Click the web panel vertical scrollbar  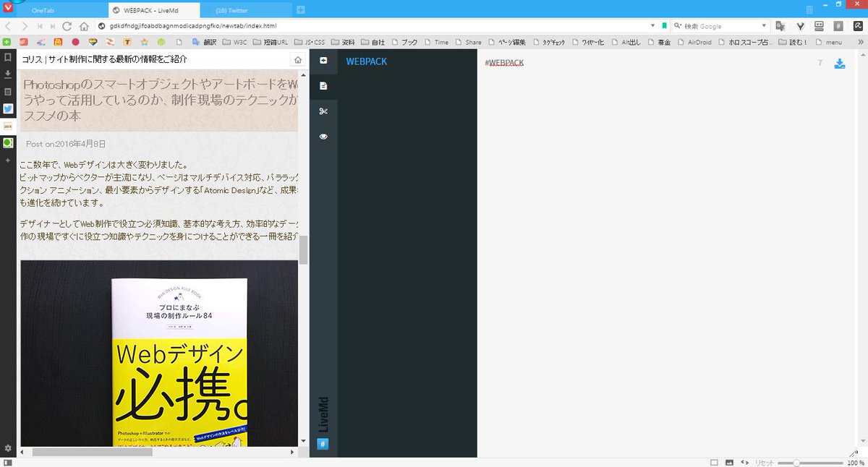pos(304,250)
